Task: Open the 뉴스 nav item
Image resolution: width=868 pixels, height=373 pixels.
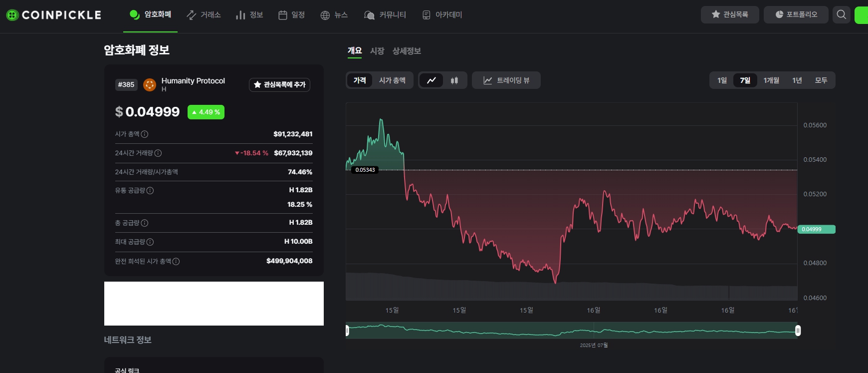Action: pyautogui.click(x=334, y=15)
